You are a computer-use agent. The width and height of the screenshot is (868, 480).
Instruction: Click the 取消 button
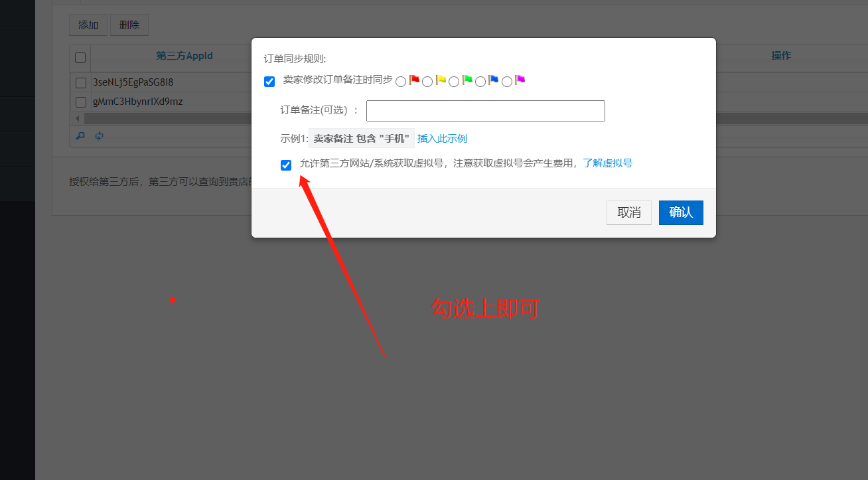[x=629, y=212]
